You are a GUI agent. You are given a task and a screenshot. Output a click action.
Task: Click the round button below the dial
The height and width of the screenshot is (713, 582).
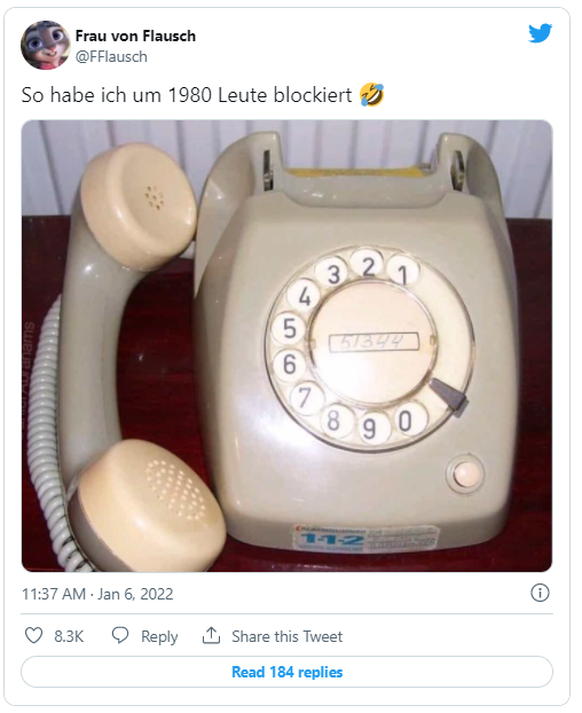466,474
